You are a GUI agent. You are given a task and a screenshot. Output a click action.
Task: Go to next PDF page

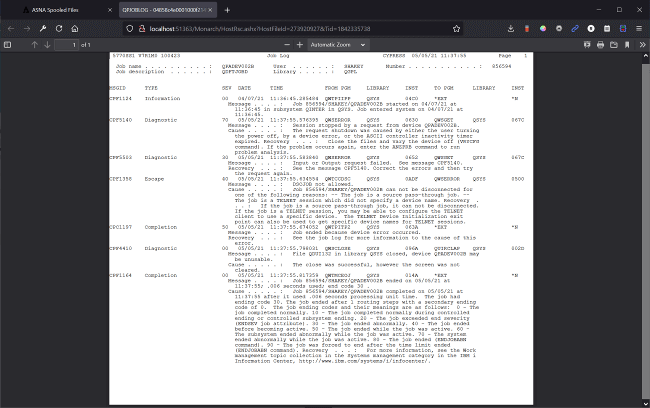[x=47, y=45]
